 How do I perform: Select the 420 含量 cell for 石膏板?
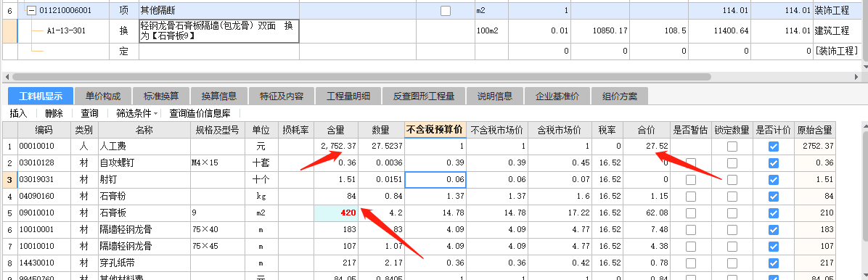click(x=335, y=213)
